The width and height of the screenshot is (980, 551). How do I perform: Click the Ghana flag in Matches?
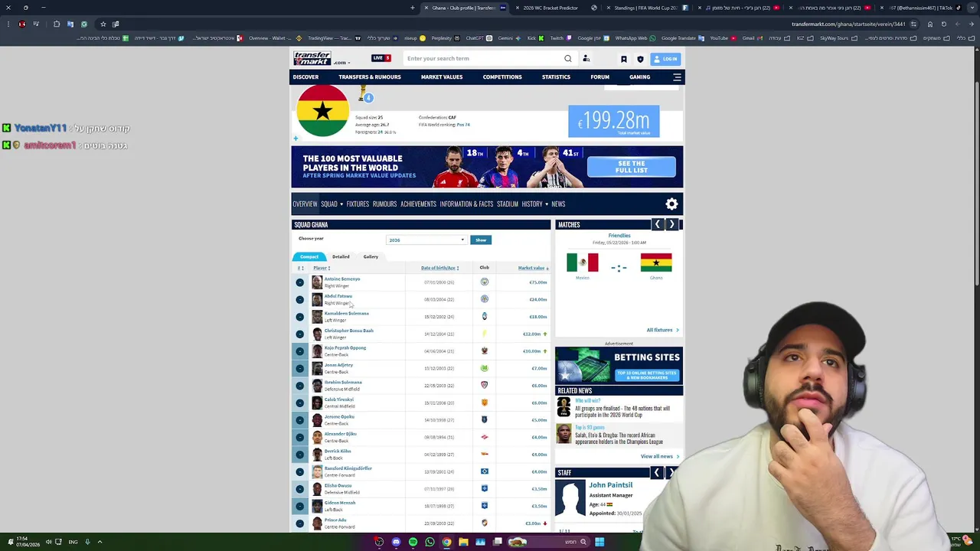656,262
